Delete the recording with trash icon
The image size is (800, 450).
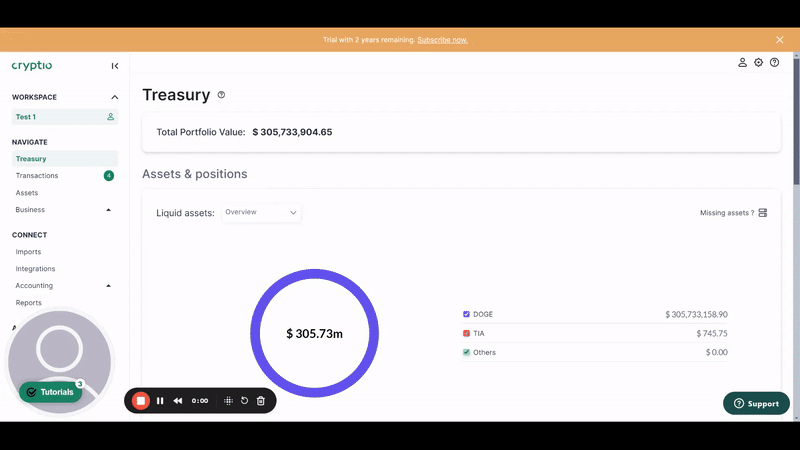click(261, 401)
